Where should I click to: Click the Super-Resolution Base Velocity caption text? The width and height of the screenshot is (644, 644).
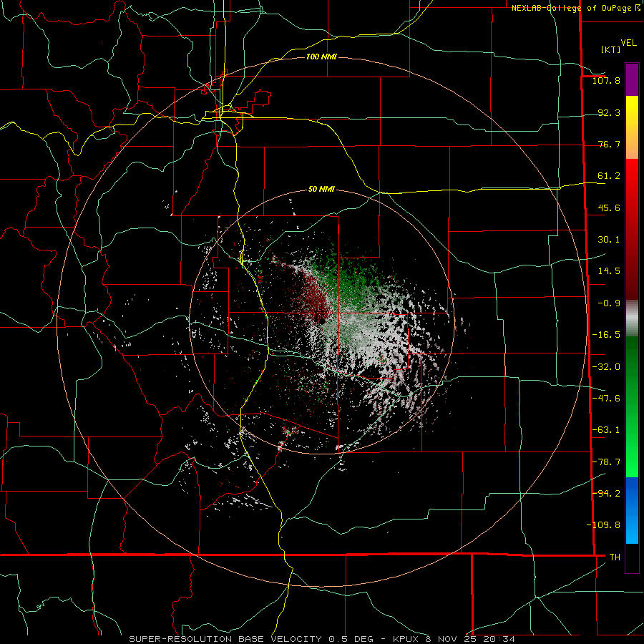(322, 639)
